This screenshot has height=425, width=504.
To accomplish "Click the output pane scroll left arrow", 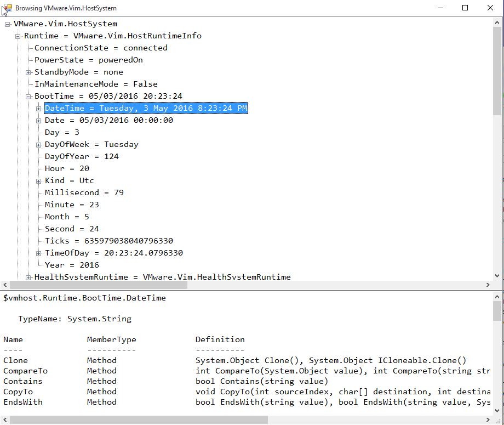I will tap(5, 420).
